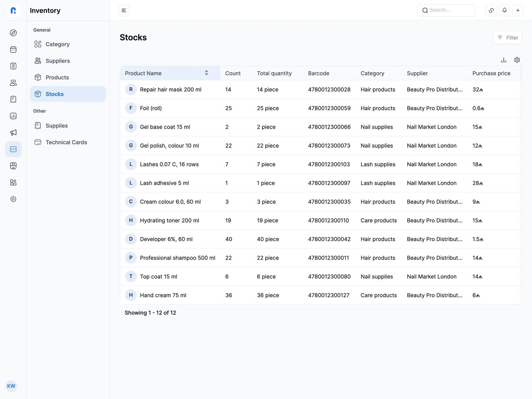Select Cream colour 6.0, 60 ml
This screenshot has height=399, width=532.
pyautogui.click(x=170, y=202)
